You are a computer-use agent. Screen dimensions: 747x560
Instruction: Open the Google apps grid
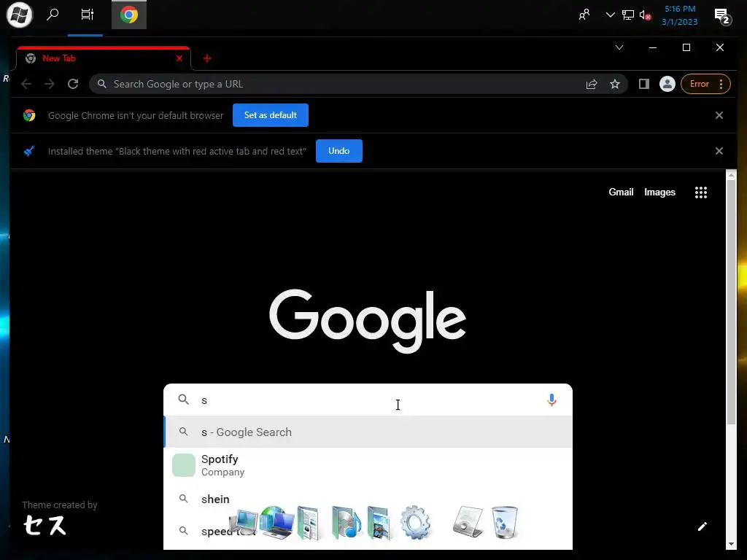[x=701, y=192]
